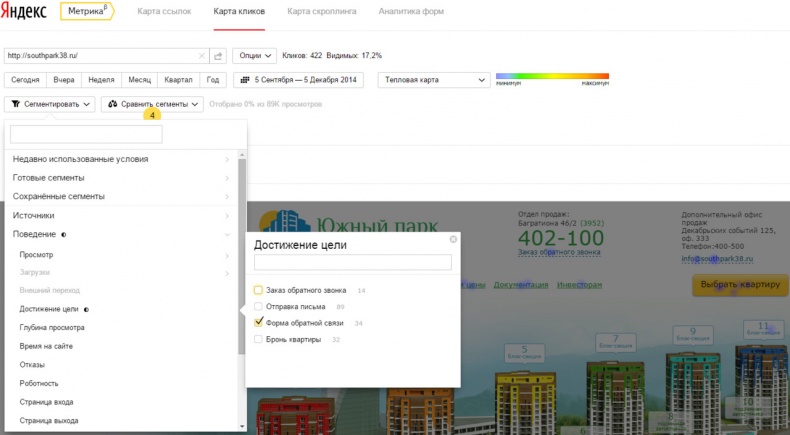Click the calendar icon in date range

click(245, 80)
